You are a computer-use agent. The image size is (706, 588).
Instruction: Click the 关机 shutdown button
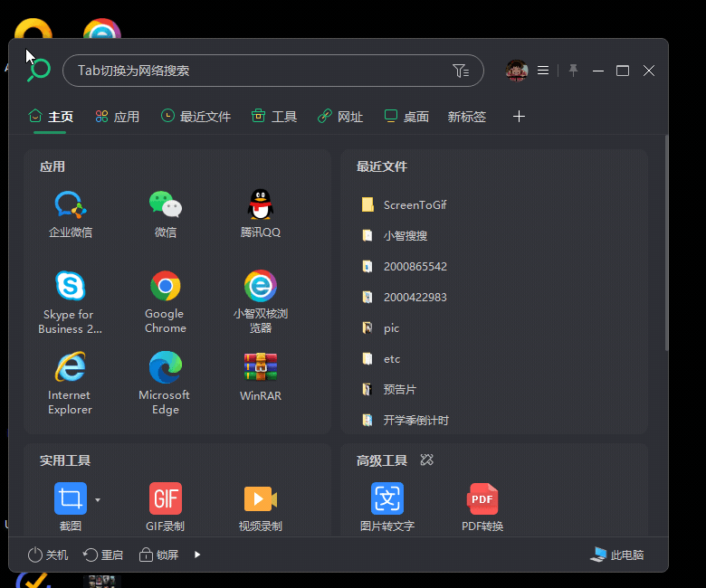point(48,555)
